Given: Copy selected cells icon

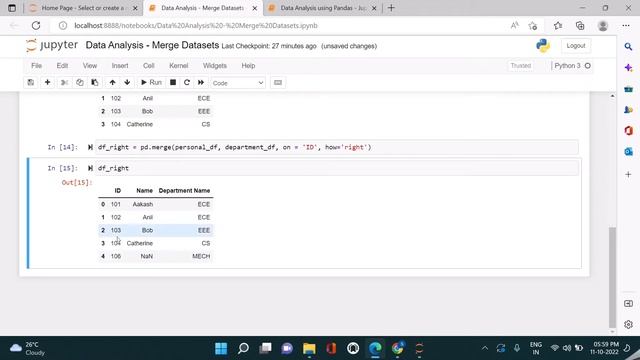Looking at the screenshot, I should [80, 82].
